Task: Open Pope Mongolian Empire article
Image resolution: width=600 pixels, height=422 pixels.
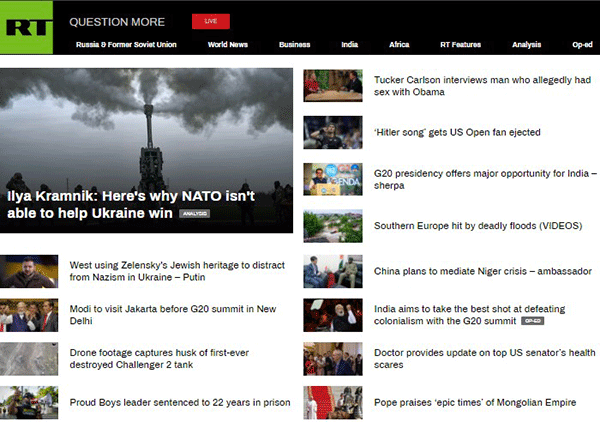Action: pos(475,402)
